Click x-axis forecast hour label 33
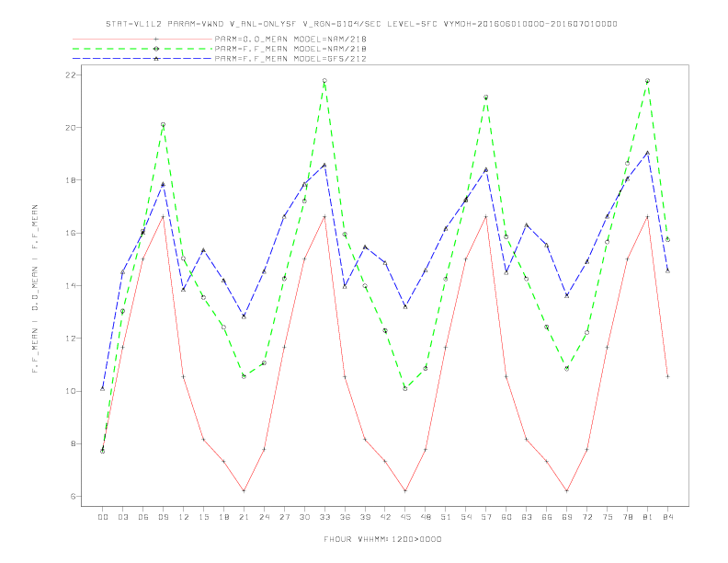The height and width of the screenshot is (563, 728). pyautogui.click(x=324, y=517)
